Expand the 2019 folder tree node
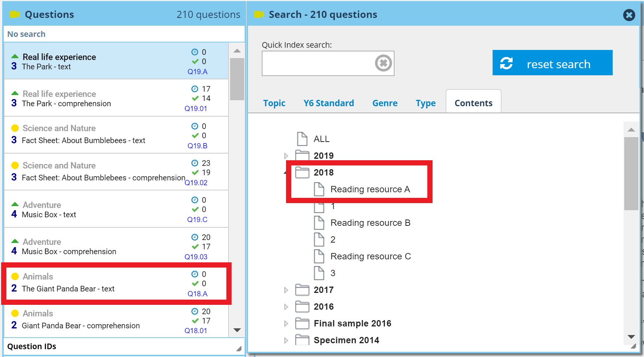The width and height of the screenshot is (644, 357). [x=286, y=156]
